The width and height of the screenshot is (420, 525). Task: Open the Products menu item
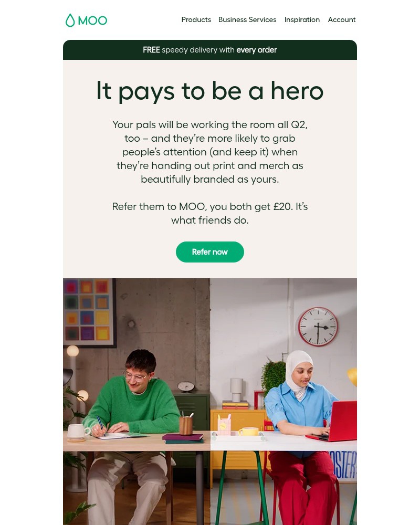pos(196,20)
